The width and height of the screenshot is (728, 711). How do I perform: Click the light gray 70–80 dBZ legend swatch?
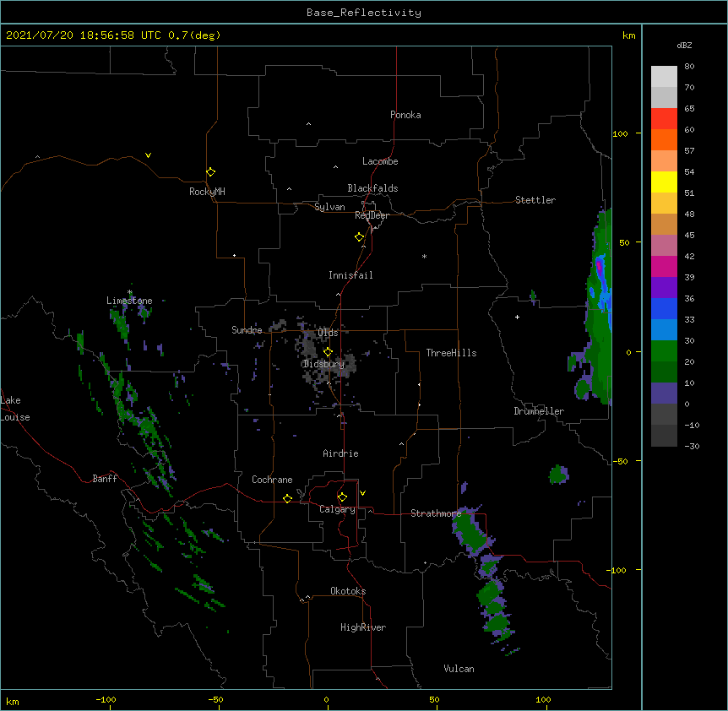(664, 76)
